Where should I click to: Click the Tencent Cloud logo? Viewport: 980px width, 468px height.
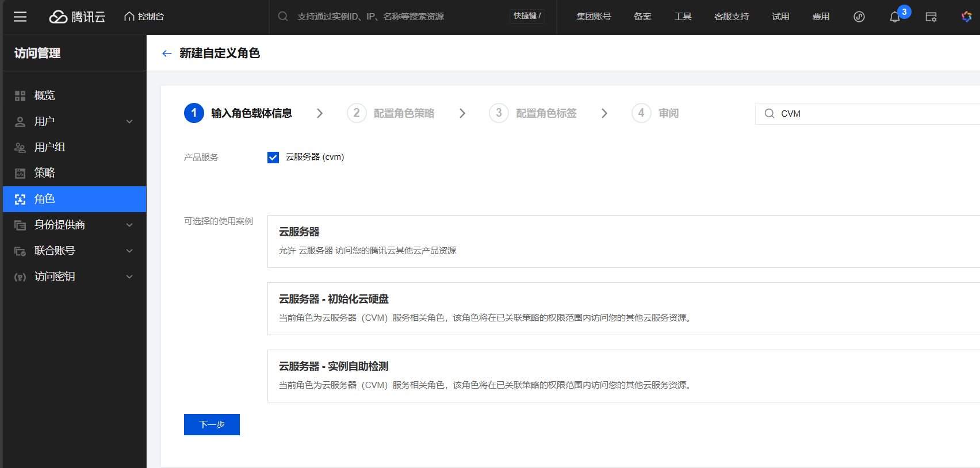point(77,17)
